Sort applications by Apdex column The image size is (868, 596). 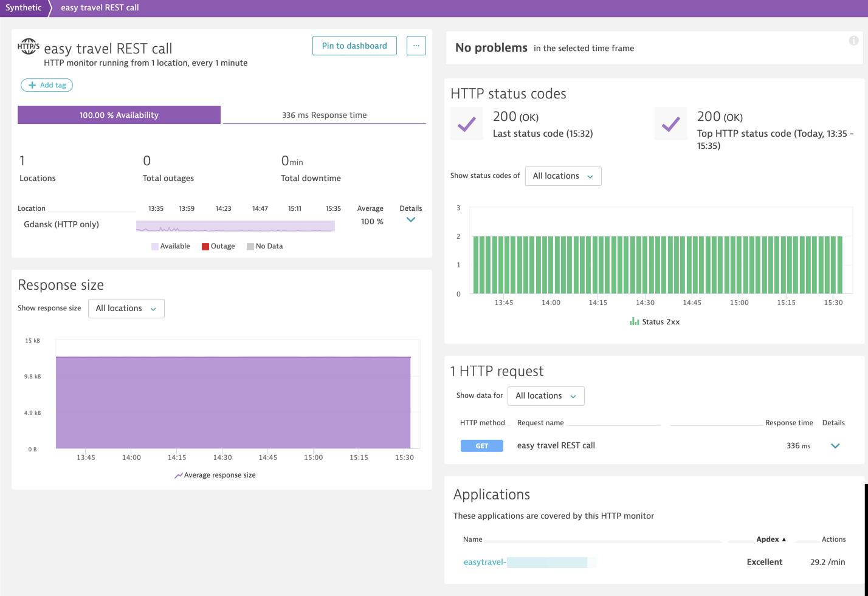(771, 539)
